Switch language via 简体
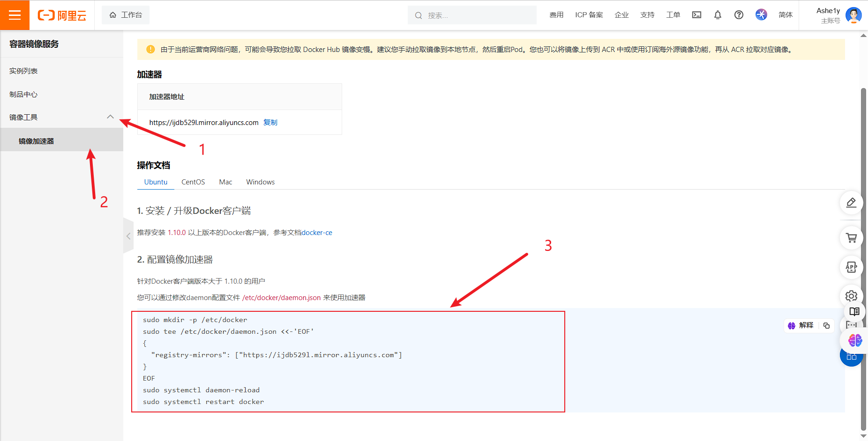868x441 pixels. 786,15
